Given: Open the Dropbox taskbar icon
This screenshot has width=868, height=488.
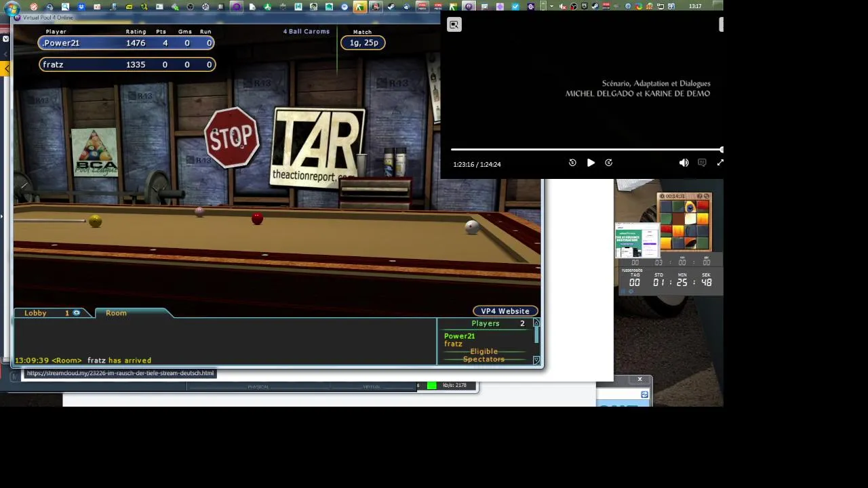Looking at the screenshot, I should click(81, 7).
